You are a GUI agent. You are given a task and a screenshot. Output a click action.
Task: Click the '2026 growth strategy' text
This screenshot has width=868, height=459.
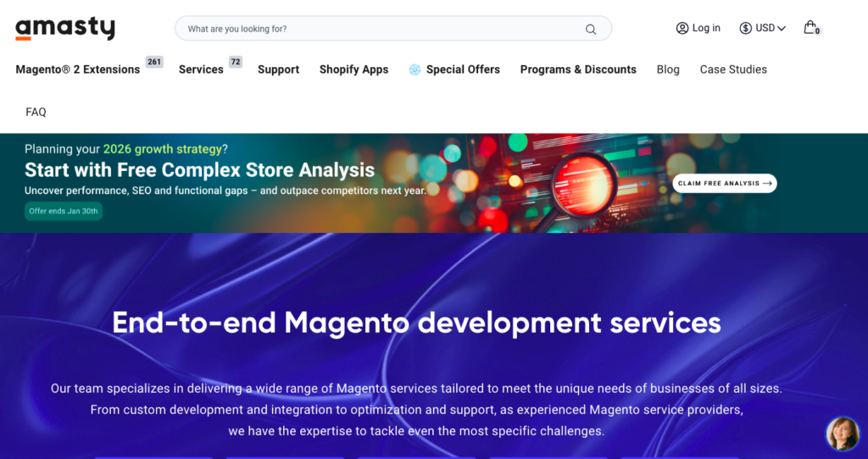(162, 149)
